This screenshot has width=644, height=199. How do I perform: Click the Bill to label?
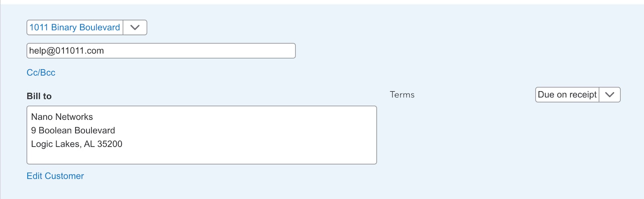point(39,96)
